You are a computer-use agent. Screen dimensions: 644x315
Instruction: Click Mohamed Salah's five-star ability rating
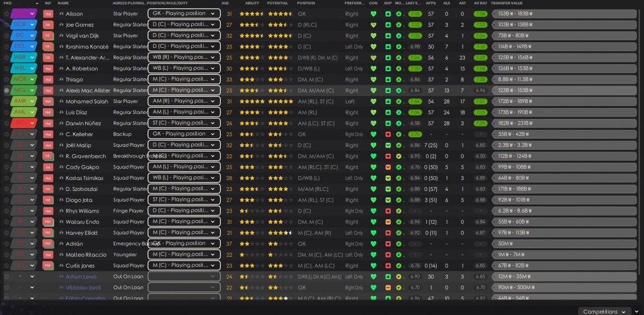pos(252,101)
